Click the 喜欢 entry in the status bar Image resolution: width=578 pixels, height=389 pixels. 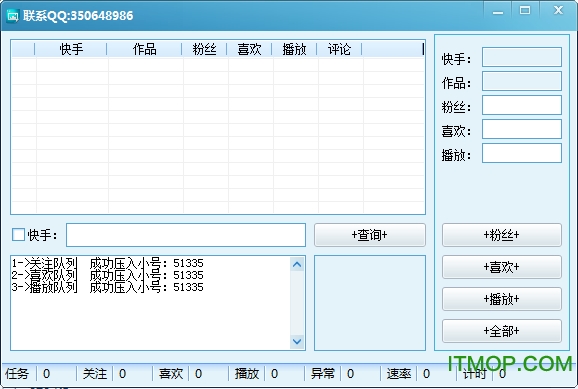click(x=171, y=374)
